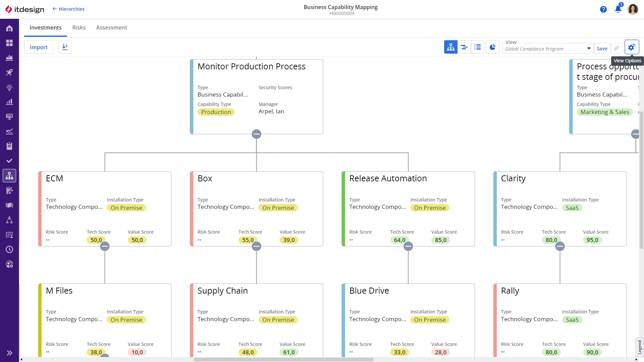Select the hierarchy tree view mode
Image resolution: width=644 pixels, height=362 pixels.
tap(451, 47)
